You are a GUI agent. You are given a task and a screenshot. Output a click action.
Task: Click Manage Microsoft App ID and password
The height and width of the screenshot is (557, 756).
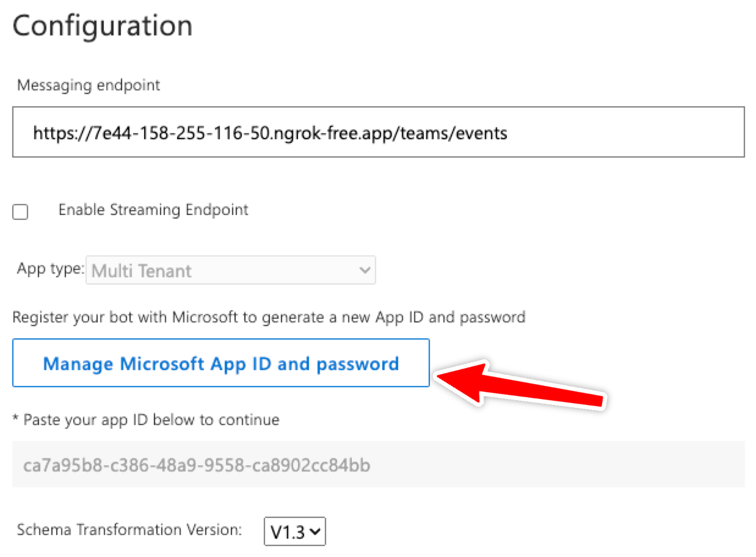pyautogui.click(x=221, y=363)
